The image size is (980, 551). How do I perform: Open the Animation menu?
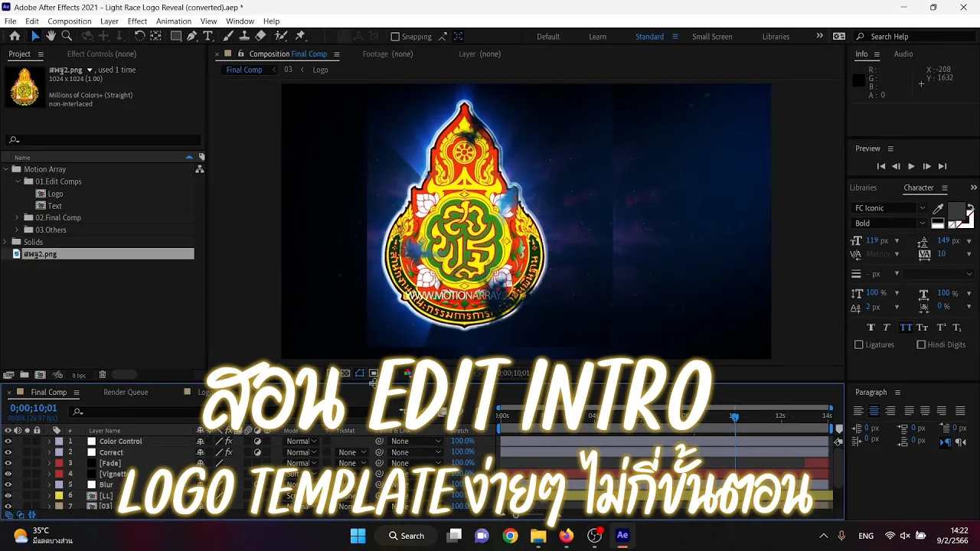[174, 21]
